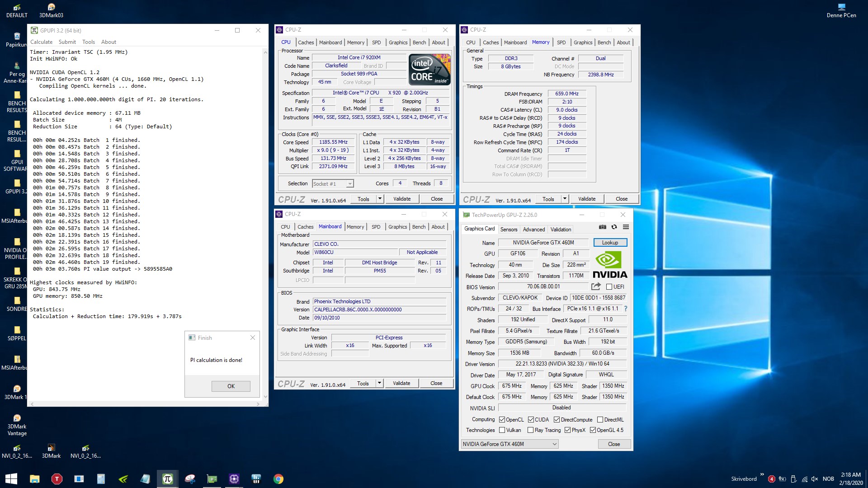Click the Bus Interface question mark in GPU-Z
868x488 pixels.
(626, 309)
